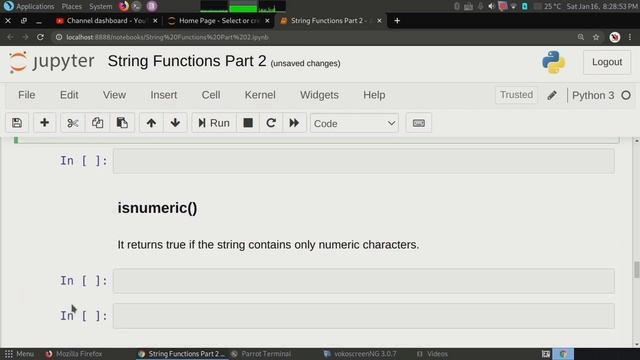
Task: Click the Trusted notebook indicator
Action: point(516,95)
